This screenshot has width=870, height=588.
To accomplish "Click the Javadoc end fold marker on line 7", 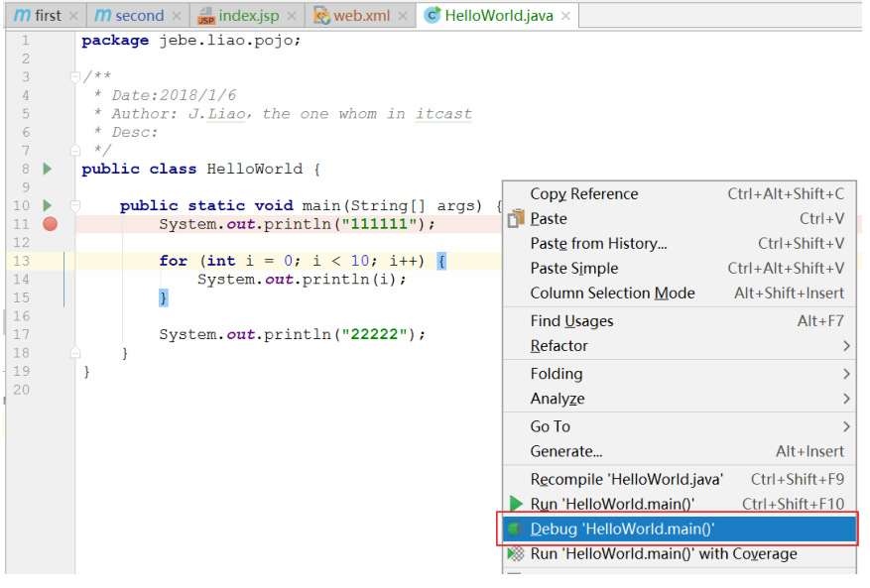I will click(x=75, y=151).
